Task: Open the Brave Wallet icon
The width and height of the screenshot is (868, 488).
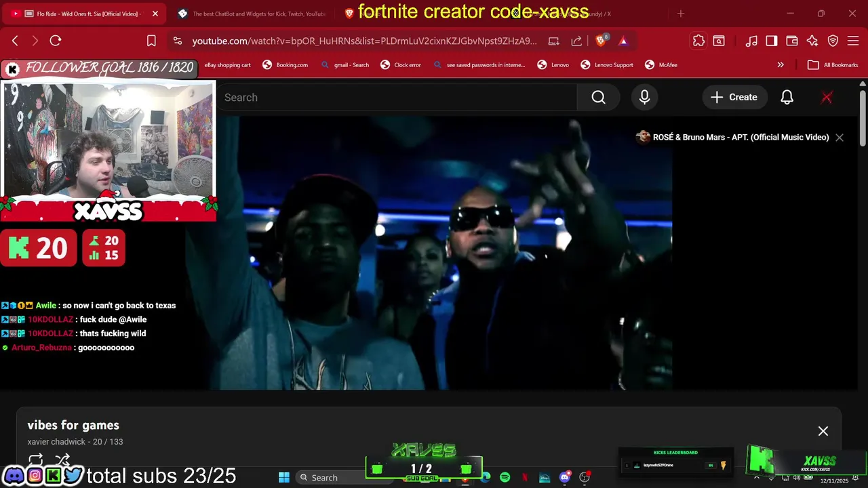Action: click(x=792, y=41)
